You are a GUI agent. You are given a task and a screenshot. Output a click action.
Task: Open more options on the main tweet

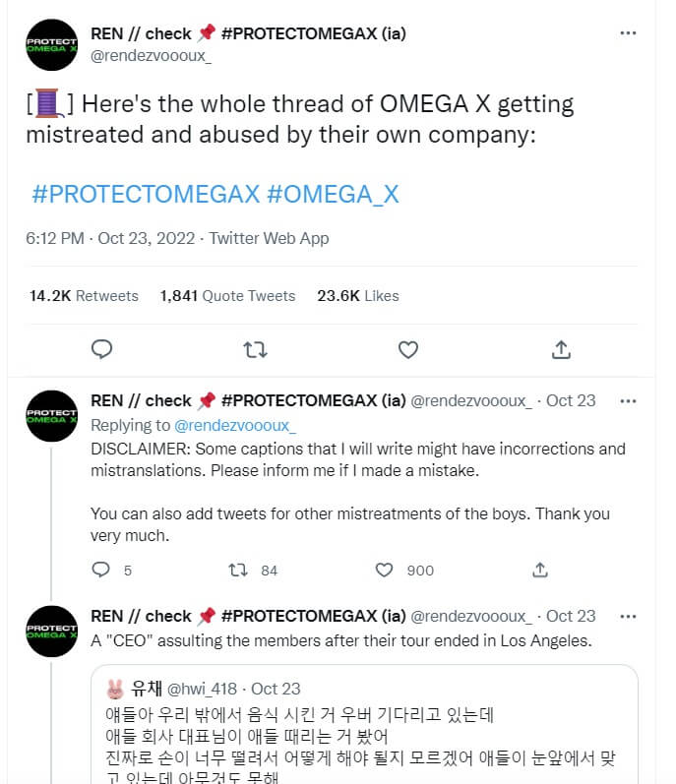point(628,33)
